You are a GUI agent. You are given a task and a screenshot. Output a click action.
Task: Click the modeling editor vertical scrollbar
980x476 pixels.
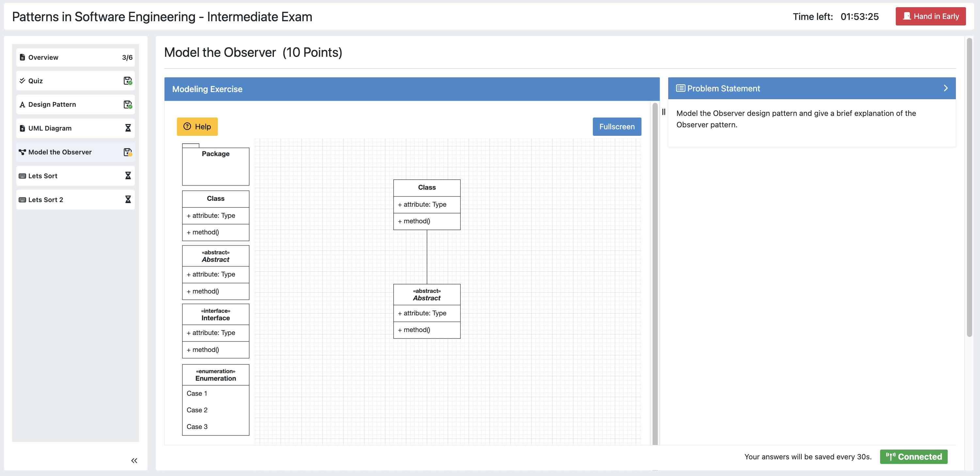click(655, 273)
